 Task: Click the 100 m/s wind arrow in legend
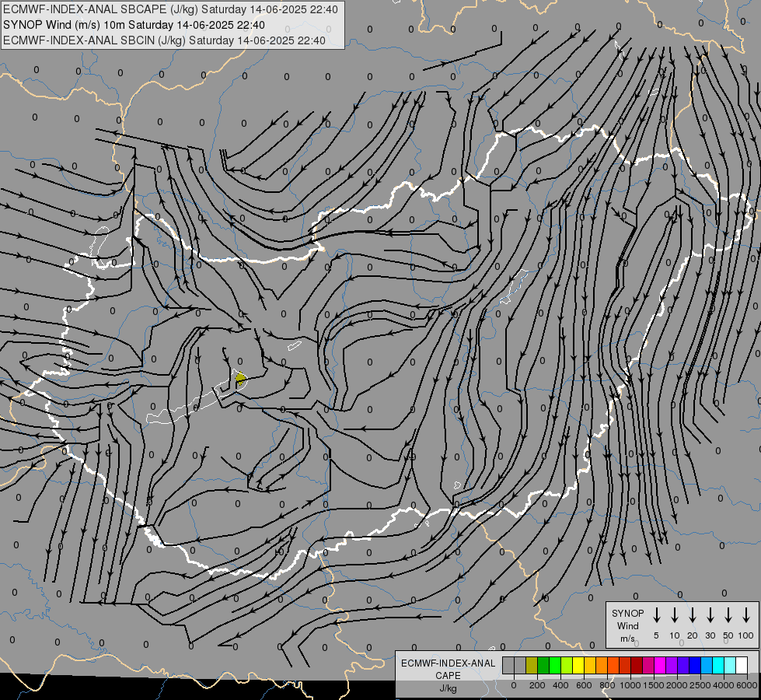click(746, 615)
